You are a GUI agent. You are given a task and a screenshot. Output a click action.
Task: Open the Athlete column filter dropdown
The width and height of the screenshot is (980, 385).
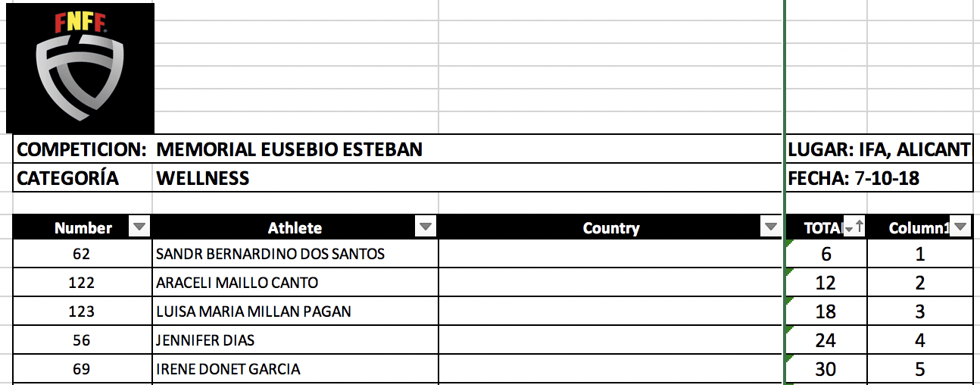[426, 227]
